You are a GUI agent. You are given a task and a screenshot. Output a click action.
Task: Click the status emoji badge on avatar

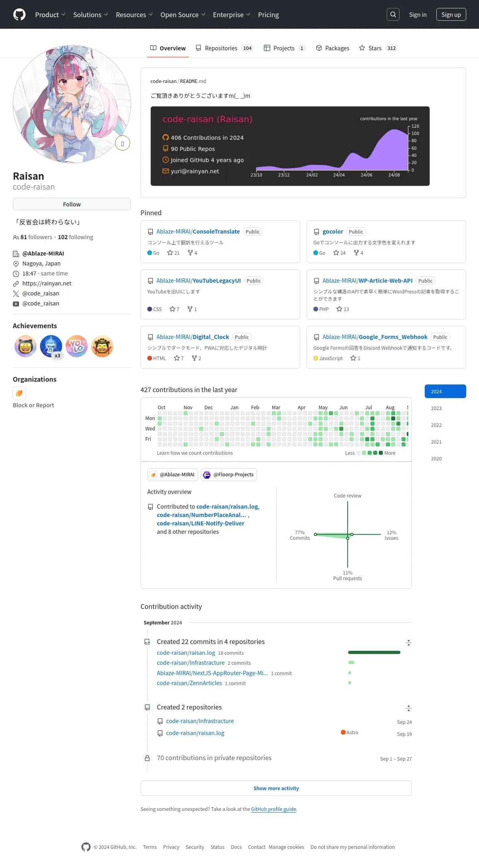click(123, 143)
